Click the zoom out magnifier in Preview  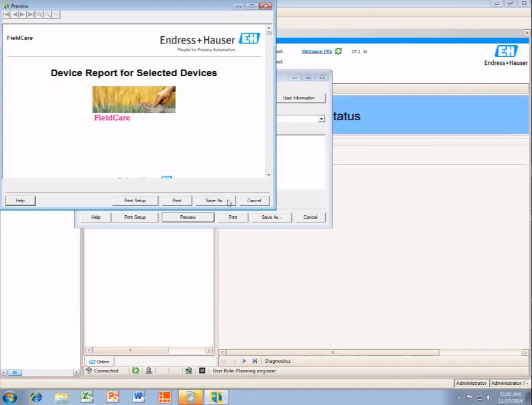[48, 14]
